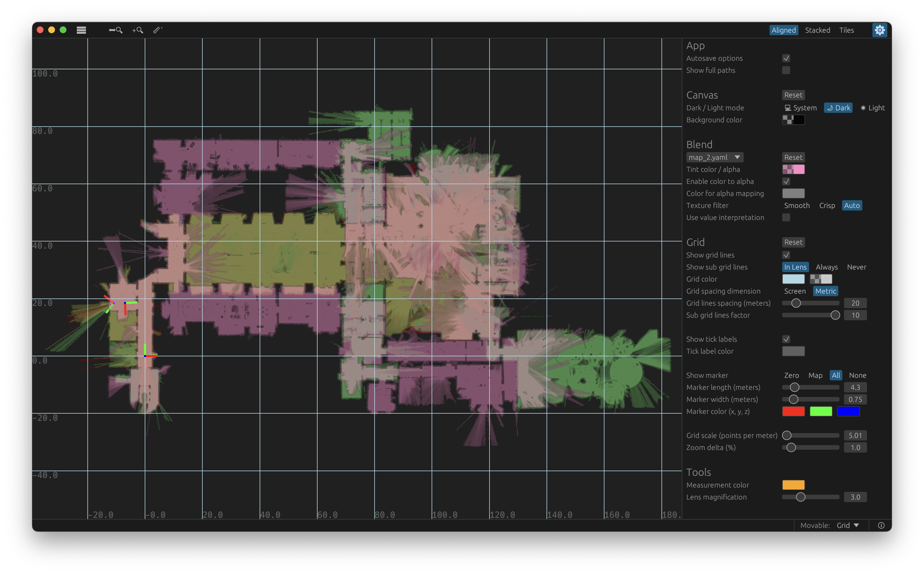Switch to Stacked view tab
The height and width of the screenshot is (574, 924).
click(x=817, y=30)
